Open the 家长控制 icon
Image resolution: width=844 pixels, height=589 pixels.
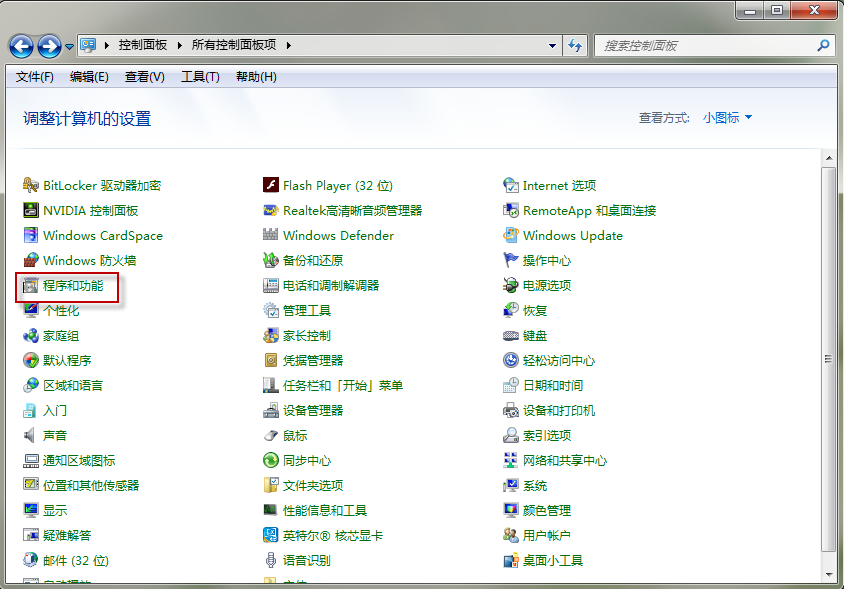coord(271,335)
